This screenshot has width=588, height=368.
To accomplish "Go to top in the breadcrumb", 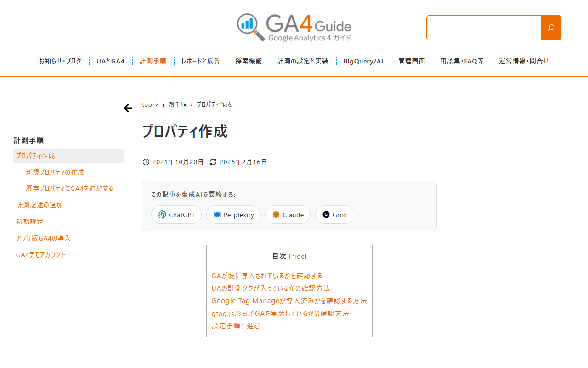I will [x=147, y=104].
